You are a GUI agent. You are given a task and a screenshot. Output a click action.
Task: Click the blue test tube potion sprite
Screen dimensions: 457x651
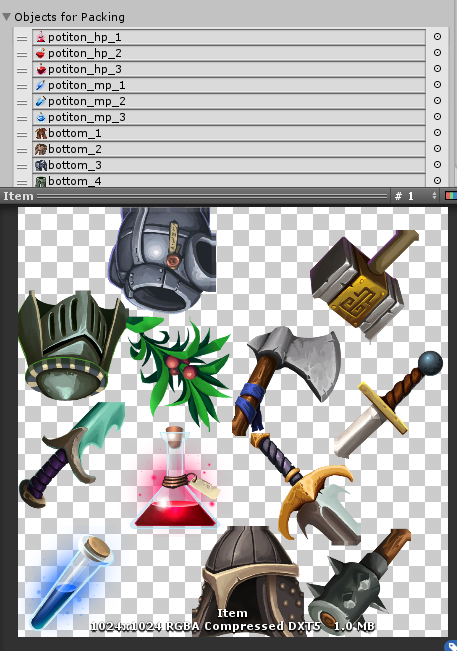[x=71, y=582]
